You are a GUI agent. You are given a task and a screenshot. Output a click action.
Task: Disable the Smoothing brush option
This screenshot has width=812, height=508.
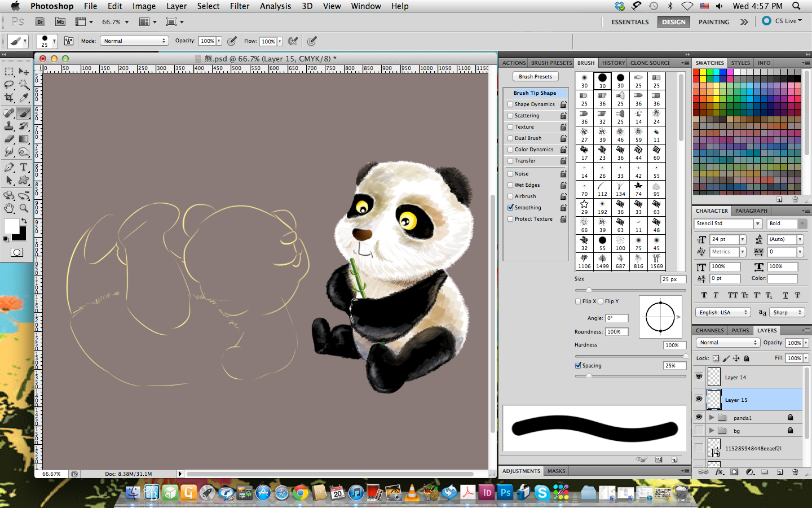click(510, 207)
